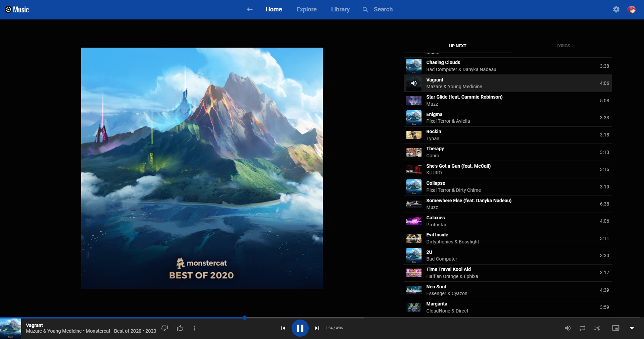
Task: Open the Mazare & Young Medicine artist link in player bar
Action: [54, 331]
